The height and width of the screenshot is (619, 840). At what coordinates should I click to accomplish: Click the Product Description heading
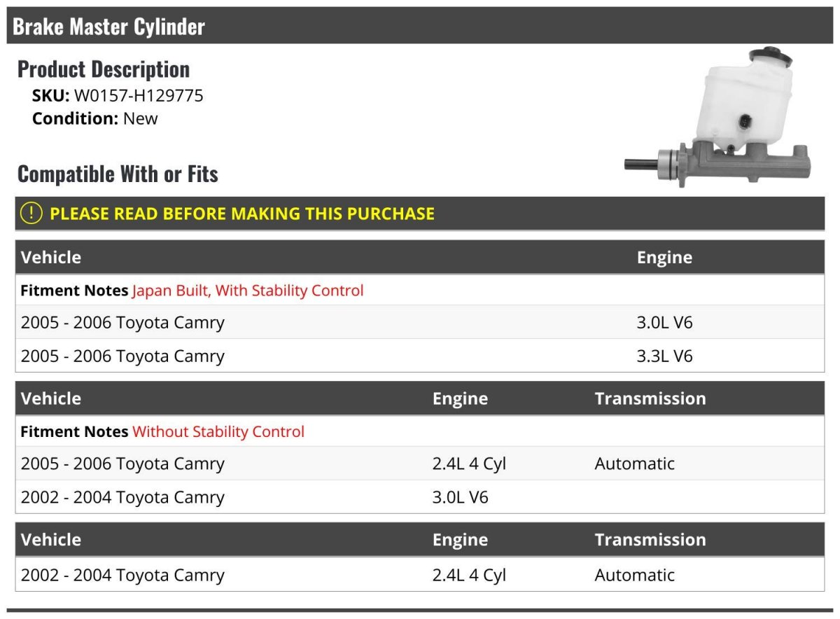click(104, 69)
